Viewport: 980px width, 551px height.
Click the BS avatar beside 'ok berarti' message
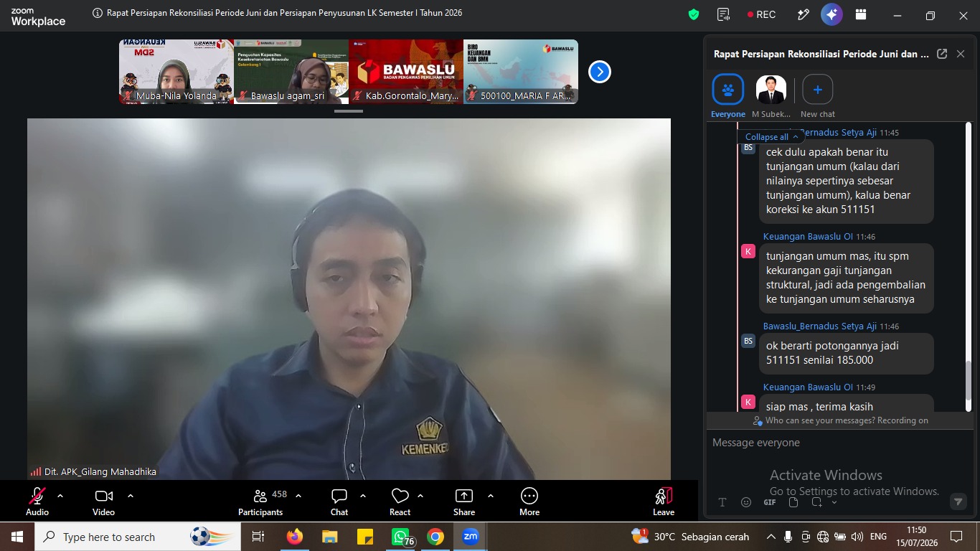pos(748,341)
